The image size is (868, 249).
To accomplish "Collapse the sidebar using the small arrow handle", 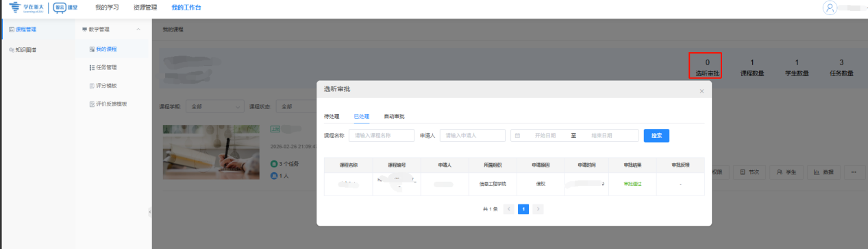I will pos(149,212).
